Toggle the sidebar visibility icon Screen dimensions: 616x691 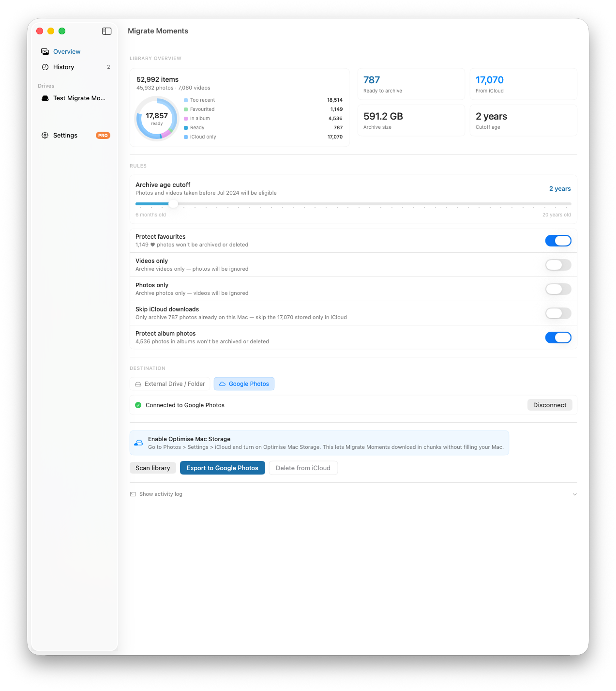107,31
